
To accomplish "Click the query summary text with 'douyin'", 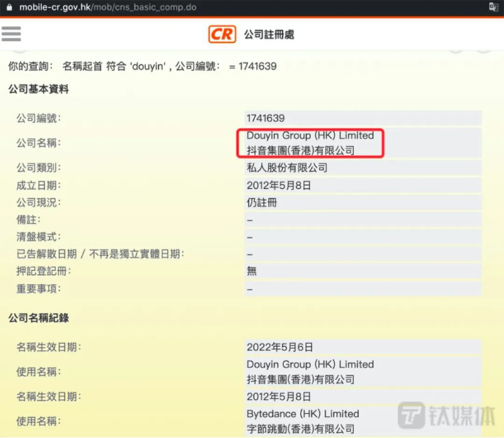I will (142, 66).
